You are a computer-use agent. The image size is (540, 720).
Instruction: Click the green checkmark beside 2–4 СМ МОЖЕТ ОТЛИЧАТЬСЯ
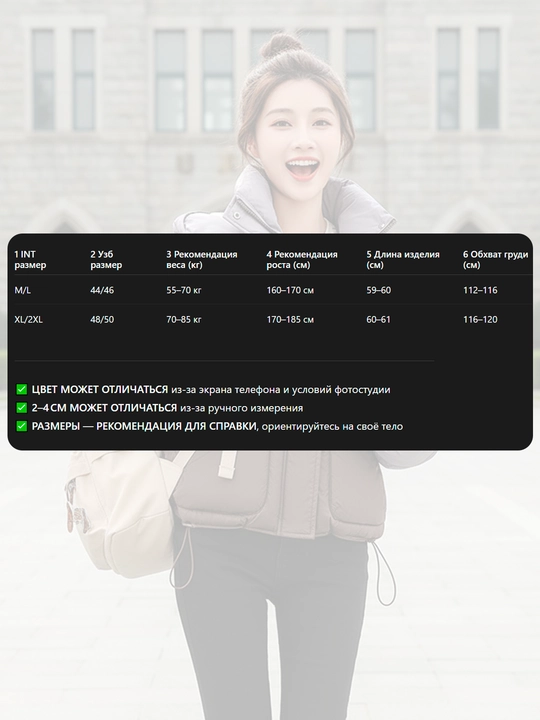coord(22,408)
